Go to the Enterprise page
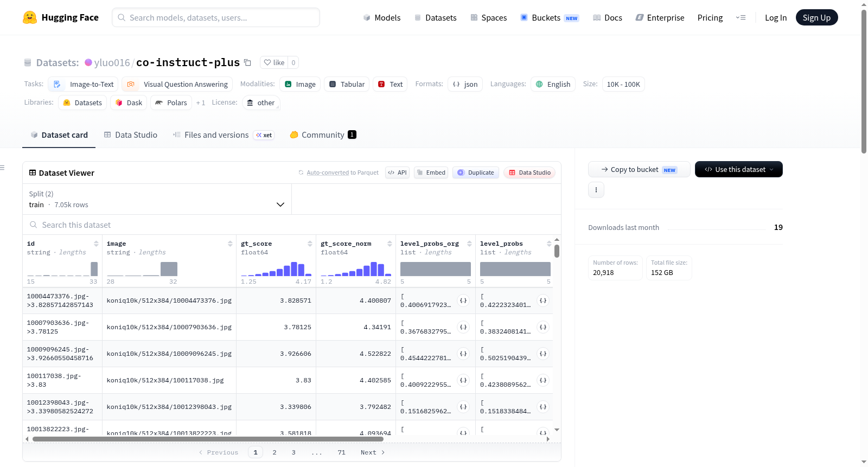The image size is (868, 467). (x=660, y=17)
